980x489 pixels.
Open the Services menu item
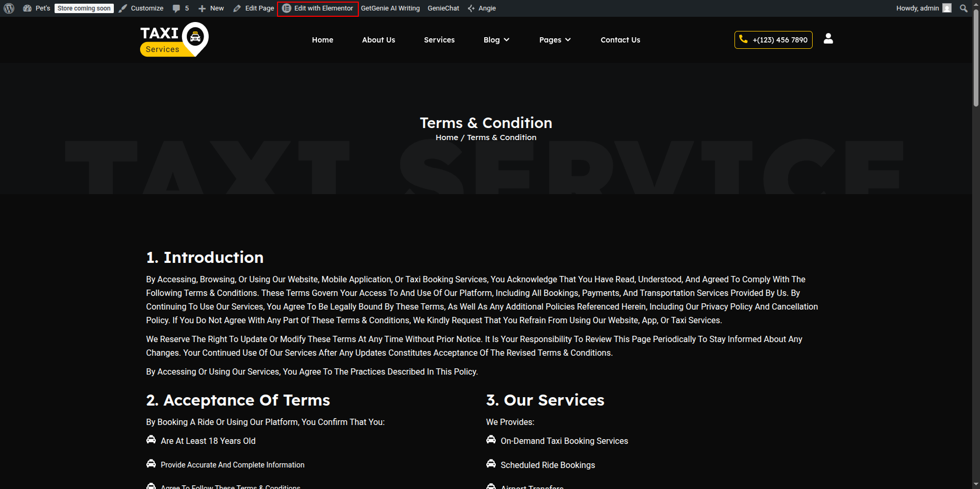440,40
